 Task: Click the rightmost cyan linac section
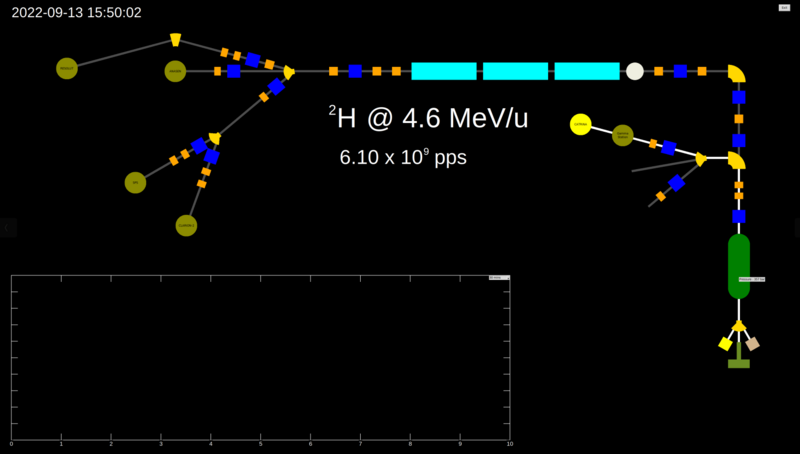[587, 71]
